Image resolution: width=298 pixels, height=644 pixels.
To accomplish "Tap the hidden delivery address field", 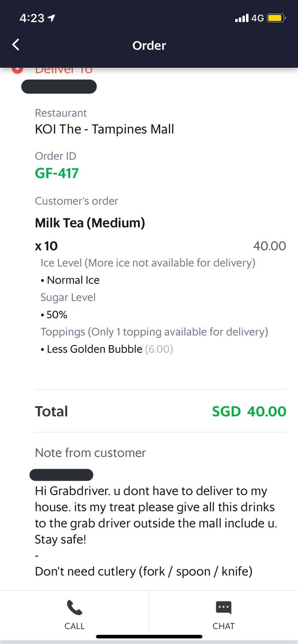I will click(x=59, y=87).
